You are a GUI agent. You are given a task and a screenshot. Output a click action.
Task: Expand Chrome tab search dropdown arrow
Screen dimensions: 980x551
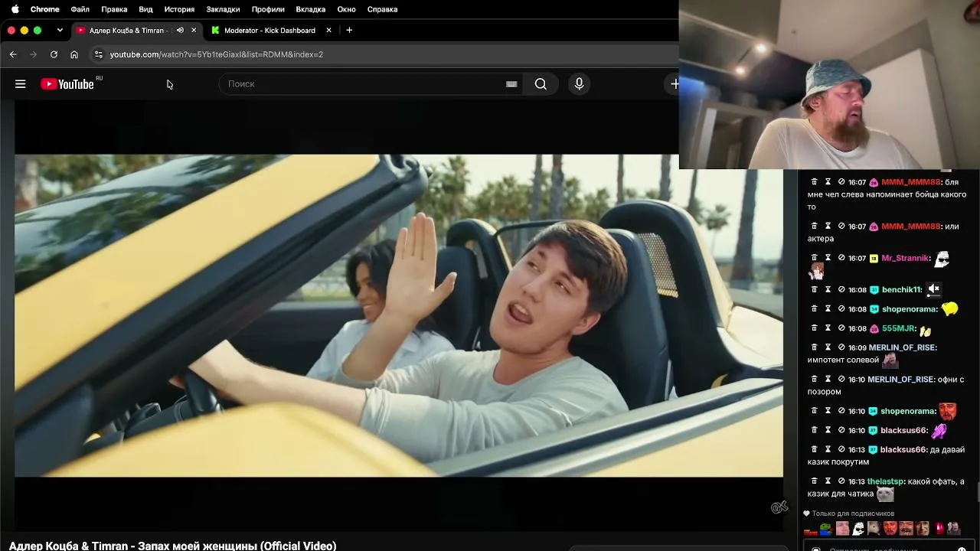(60, 30)
